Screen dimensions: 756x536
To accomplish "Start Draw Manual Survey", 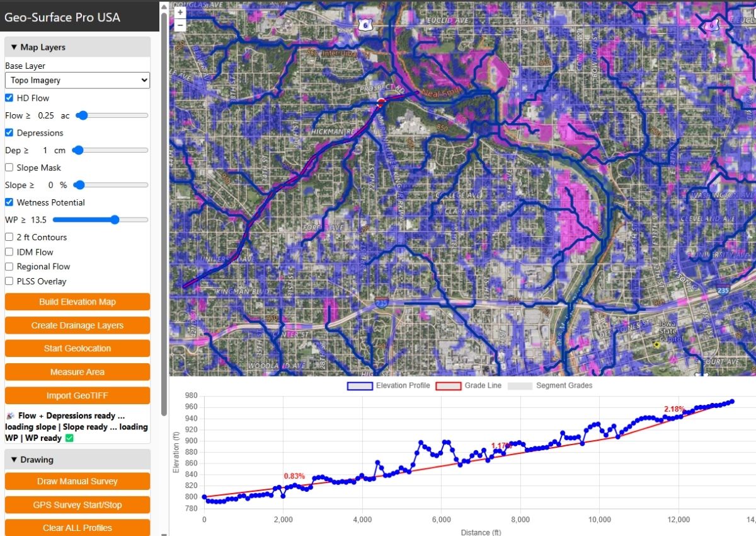I will click(x=77, y=481).
